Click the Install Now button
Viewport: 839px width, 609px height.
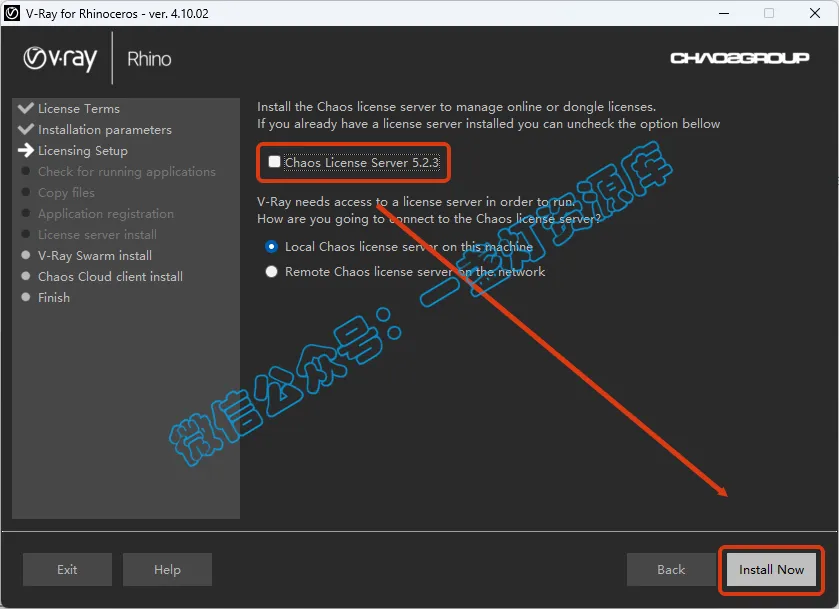pos(771,569)
